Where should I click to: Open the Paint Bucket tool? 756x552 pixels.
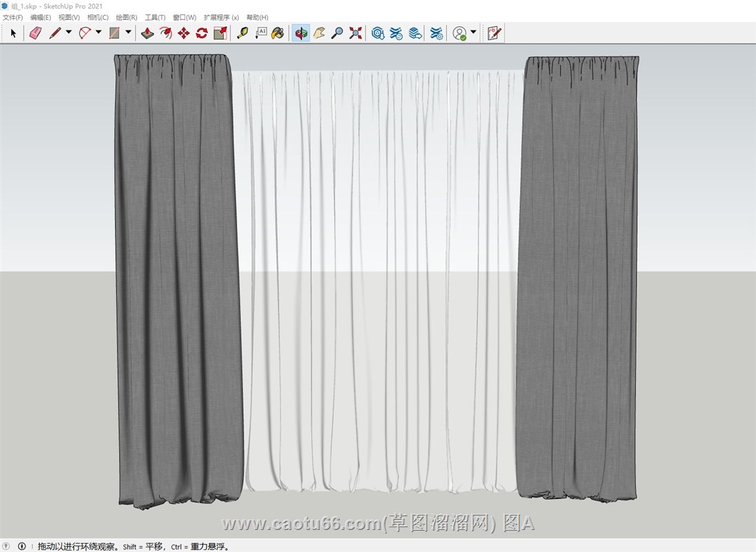click(x=278, y=32)
